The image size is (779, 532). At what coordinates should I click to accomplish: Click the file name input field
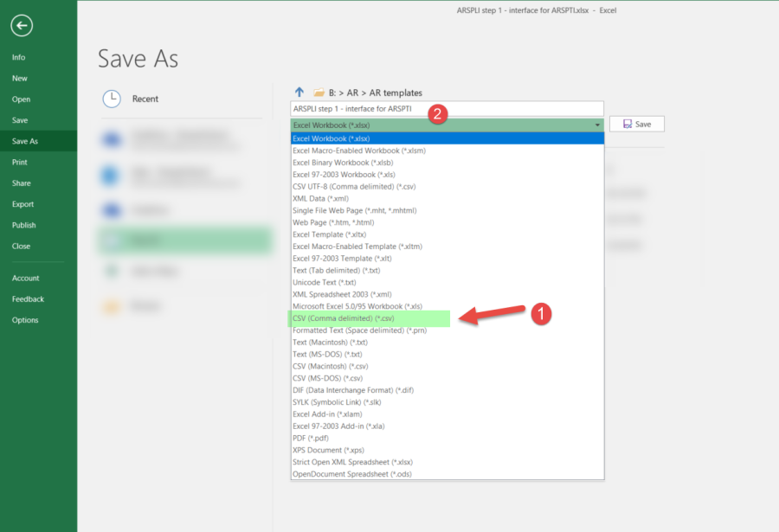[x=447, y=109]
